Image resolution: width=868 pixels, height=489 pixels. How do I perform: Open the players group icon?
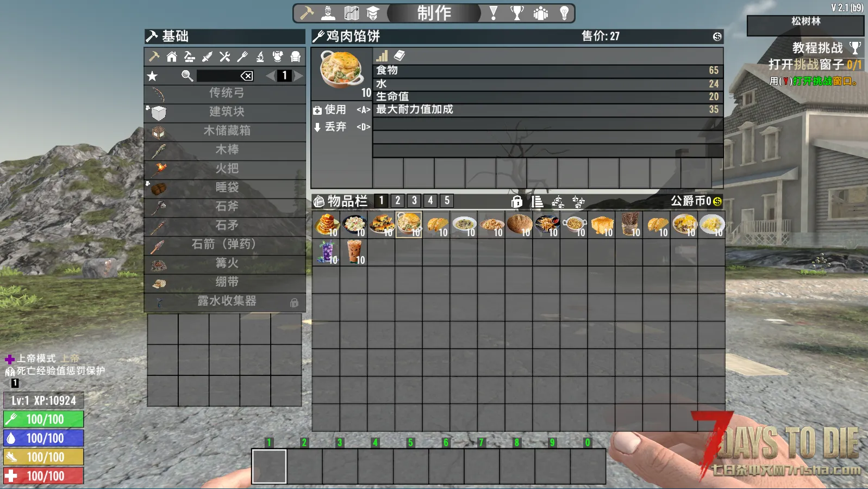541,13
